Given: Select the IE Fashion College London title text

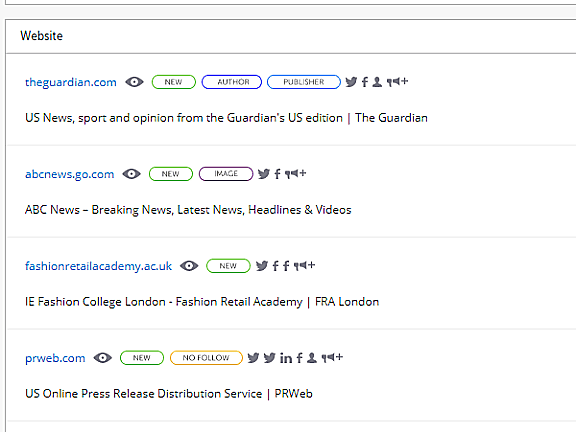Looking at the screenshot, I should pyautogui.click(x=202, y=302).
